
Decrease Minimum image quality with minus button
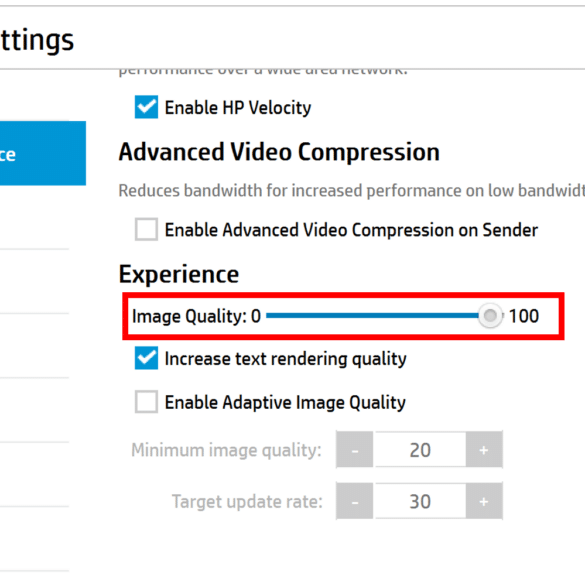(354, 450)
